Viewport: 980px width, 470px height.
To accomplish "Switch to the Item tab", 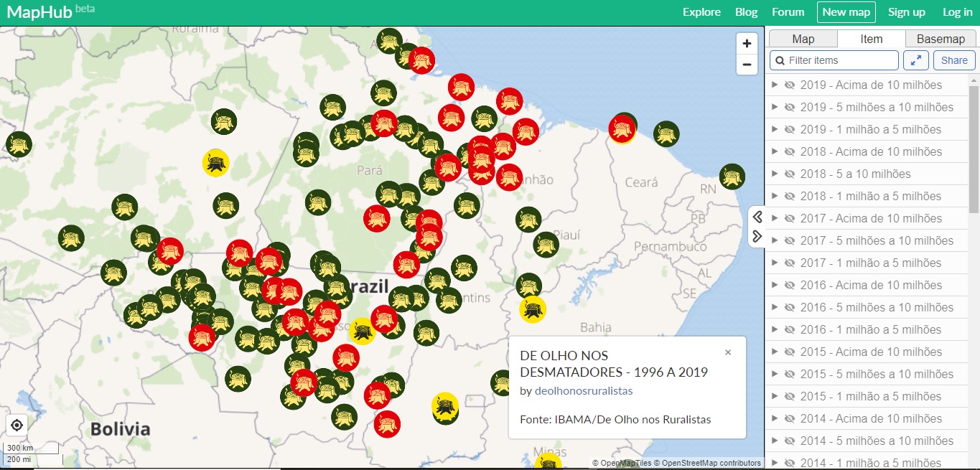I will tap(872, 39).
